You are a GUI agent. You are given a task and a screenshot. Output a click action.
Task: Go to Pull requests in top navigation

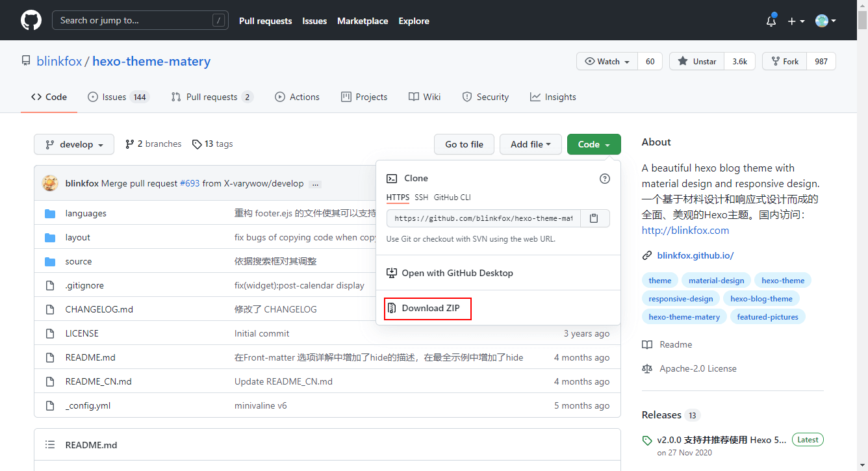[x=265, y=21]
